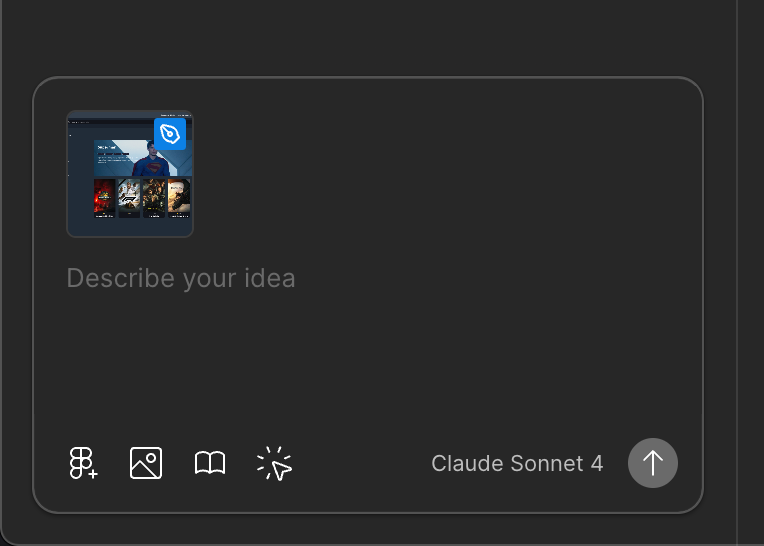764x546 pixels.
Task: Click the vertical panel divider on the right
Action: pos(737,273)
